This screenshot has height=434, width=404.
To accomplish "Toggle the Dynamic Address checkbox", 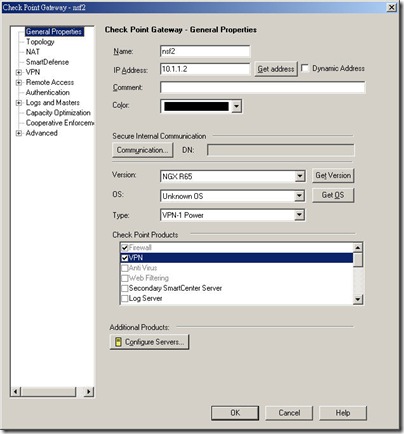I will coord(305,68).
